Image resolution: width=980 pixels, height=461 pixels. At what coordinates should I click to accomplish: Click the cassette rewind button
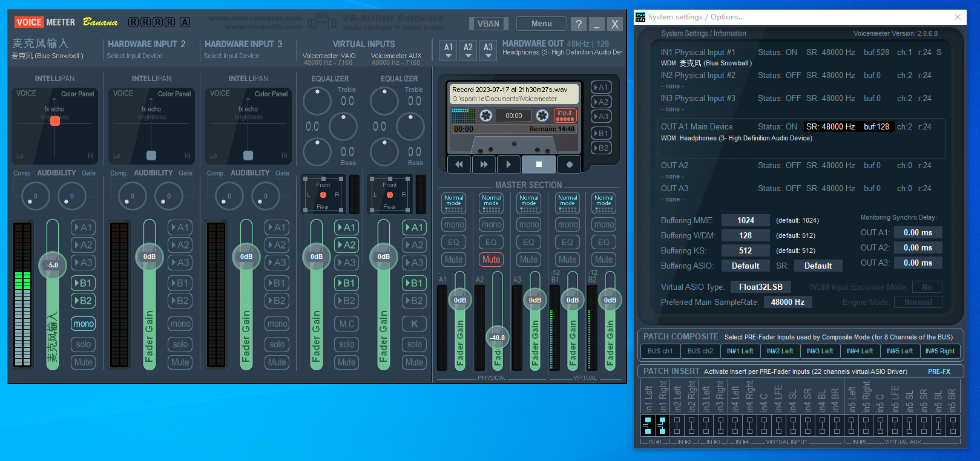point(459,164)
